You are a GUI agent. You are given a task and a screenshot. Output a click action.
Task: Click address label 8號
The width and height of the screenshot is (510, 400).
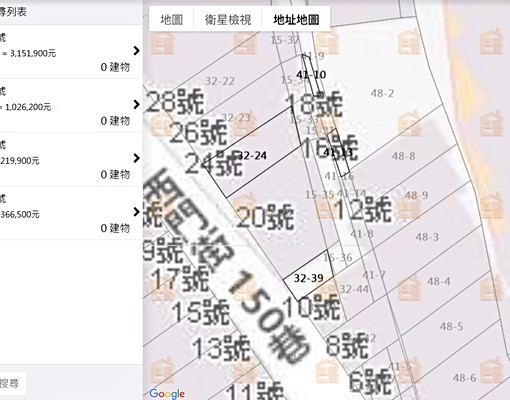(347, 346)
